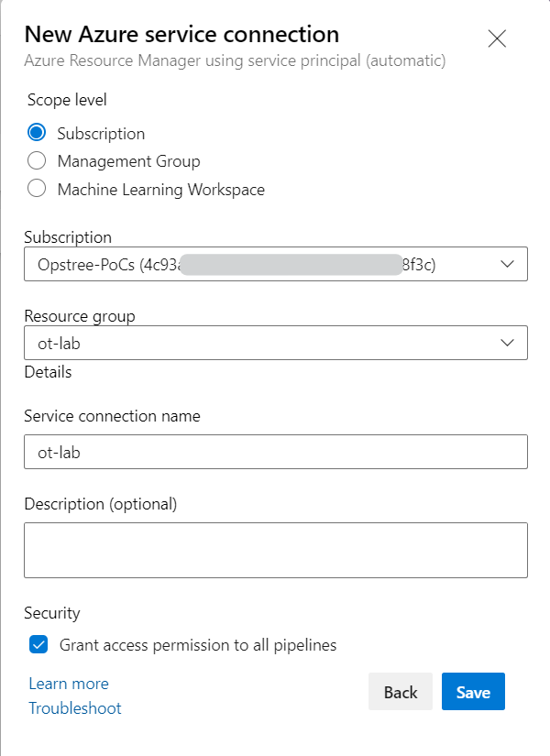
Task: Choose Management Group scope level
Action: [37, 160]
